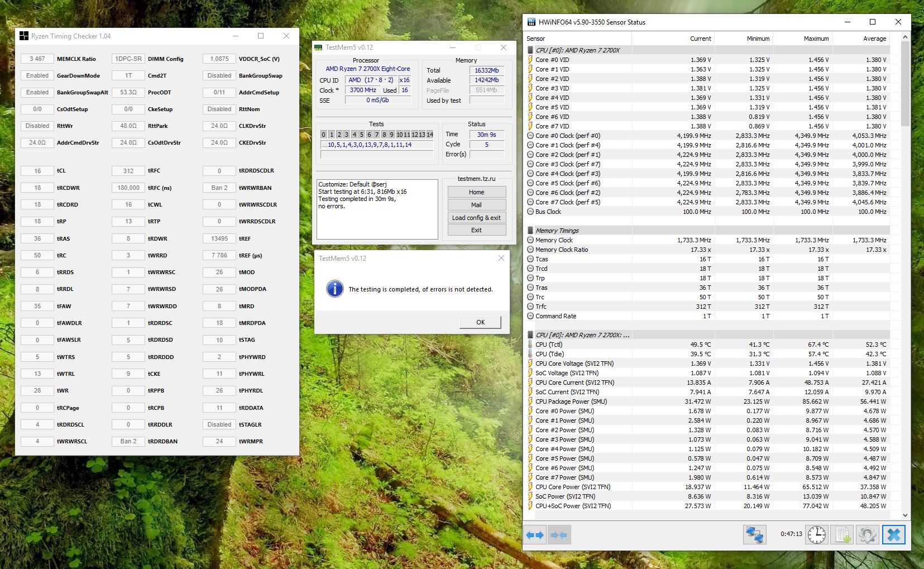
Task: Click the tRFC (ns) value field
Action: [x=128, y=188]
